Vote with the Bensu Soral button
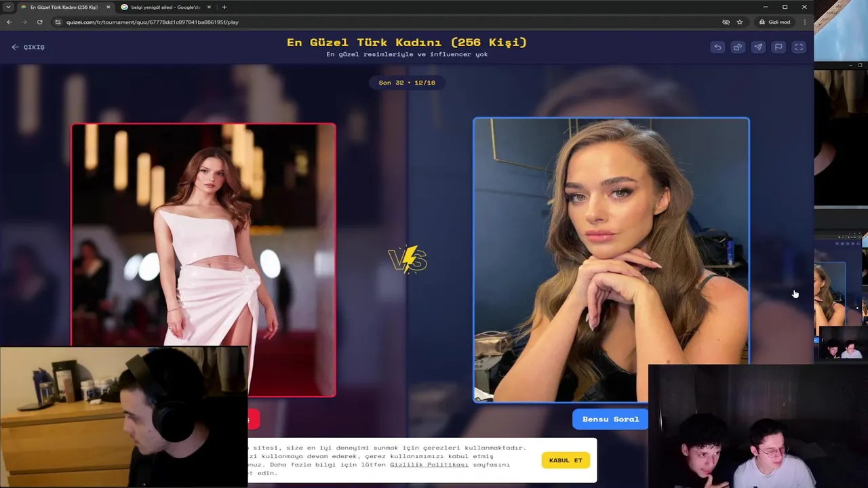The image size is (868, 488). [610, 419]
